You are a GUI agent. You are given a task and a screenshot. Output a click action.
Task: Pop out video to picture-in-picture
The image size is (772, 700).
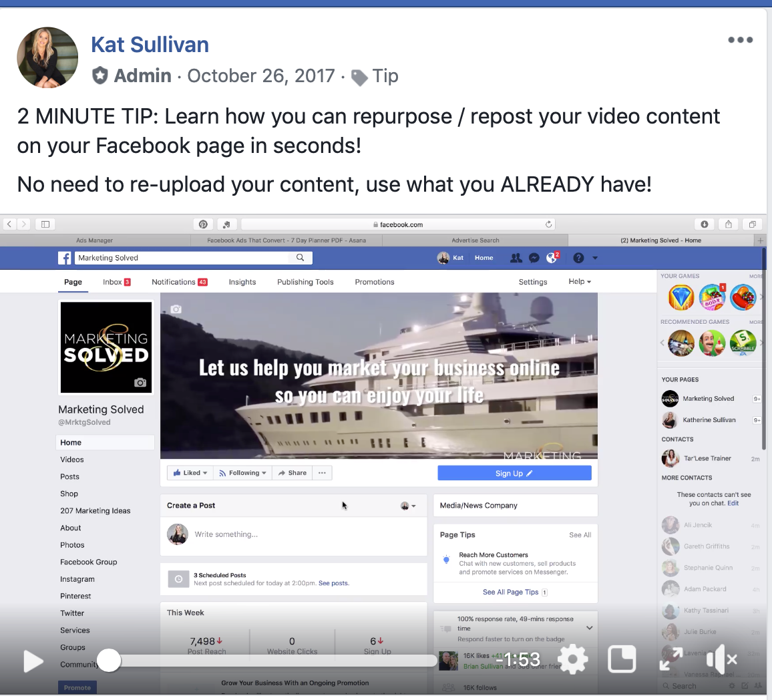click(x=622, y=659)
